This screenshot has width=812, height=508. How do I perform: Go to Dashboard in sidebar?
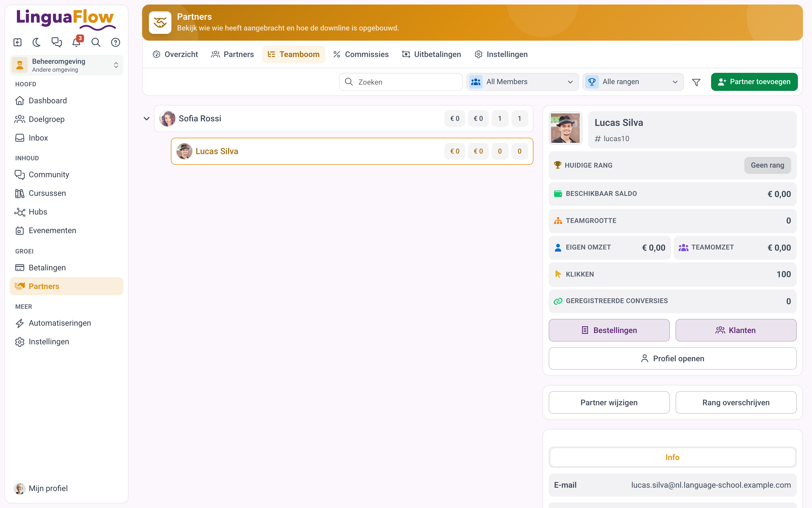tap(67, 100)
